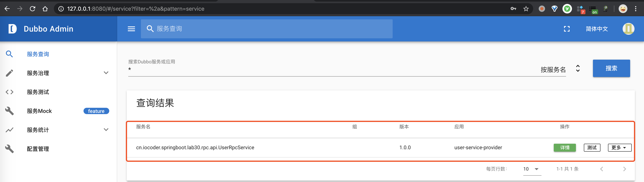Click the Dubbo Admin logo icon

pos(12,29)
